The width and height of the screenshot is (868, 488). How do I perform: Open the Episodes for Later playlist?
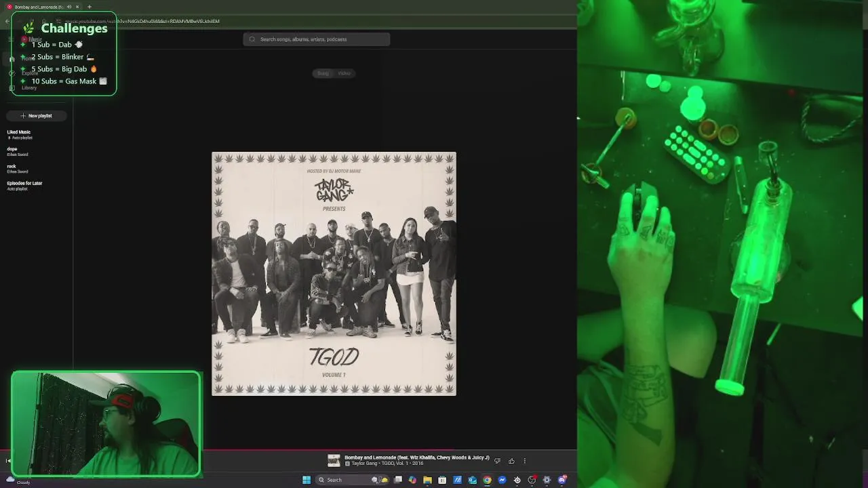pos(24,185)
